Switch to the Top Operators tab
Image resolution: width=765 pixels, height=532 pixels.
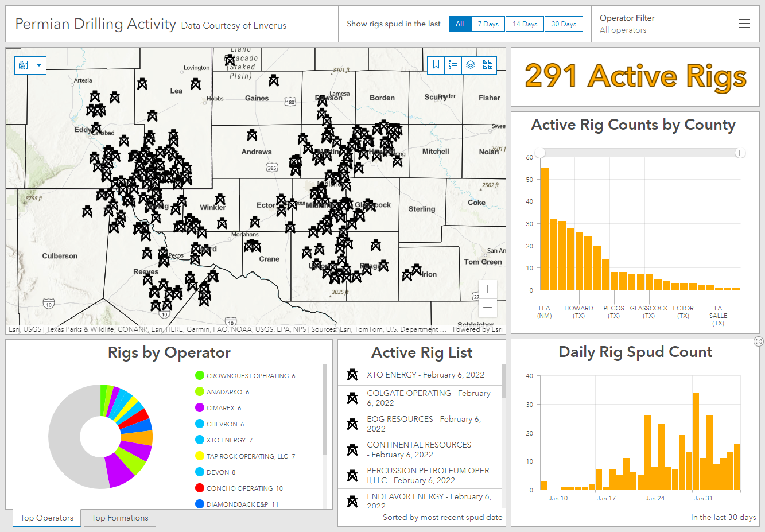(47, 518)
